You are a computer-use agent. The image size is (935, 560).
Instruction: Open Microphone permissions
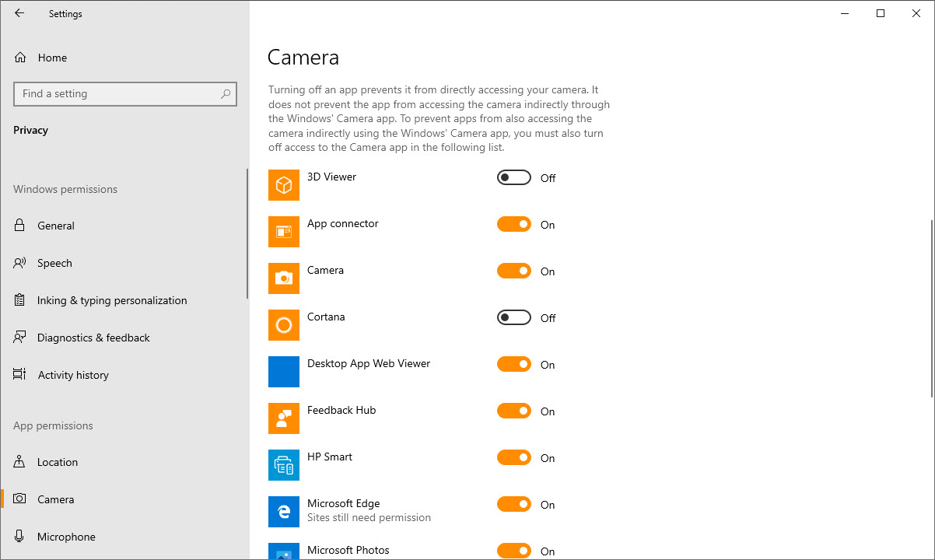(x=124, y=537)
